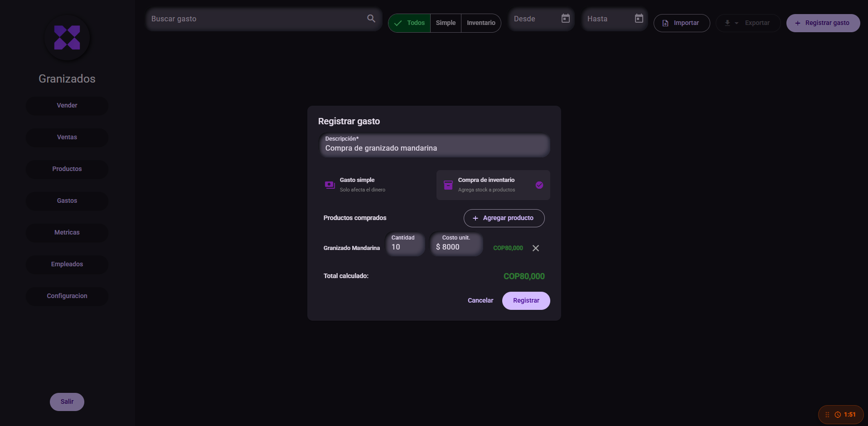Click the Granizado Mandarina product name
Screen dimensions: 868x426
pyautogui.click(x=352, y=248)
